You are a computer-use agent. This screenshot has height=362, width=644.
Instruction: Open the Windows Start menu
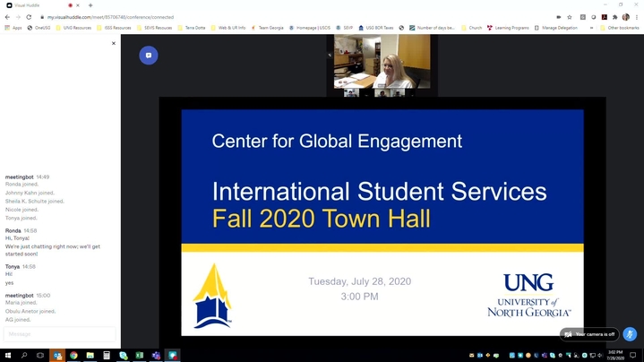tap(8, 355)
